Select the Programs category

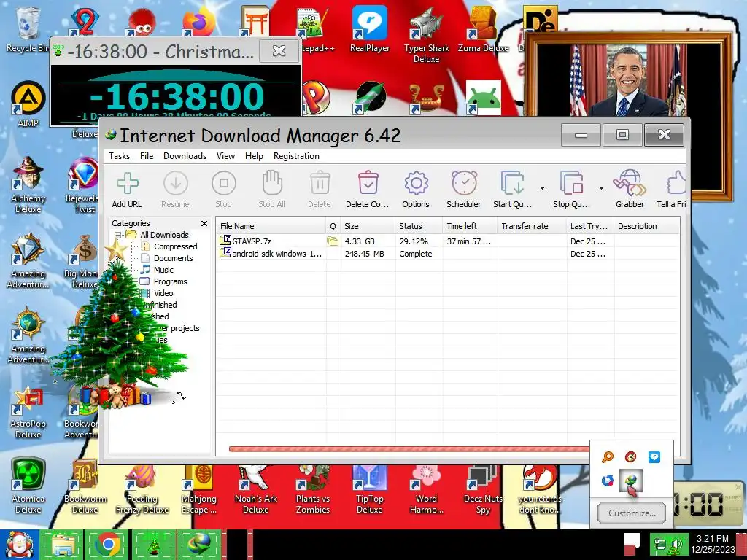[x=170, y=281]
